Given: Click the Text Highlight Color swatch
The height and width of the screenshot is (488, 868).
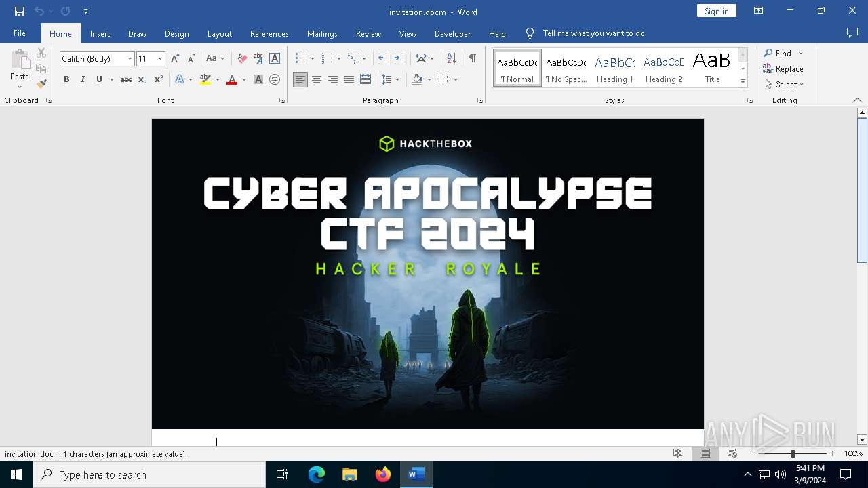Looking at the screenshot, I should tap(205, 79).
